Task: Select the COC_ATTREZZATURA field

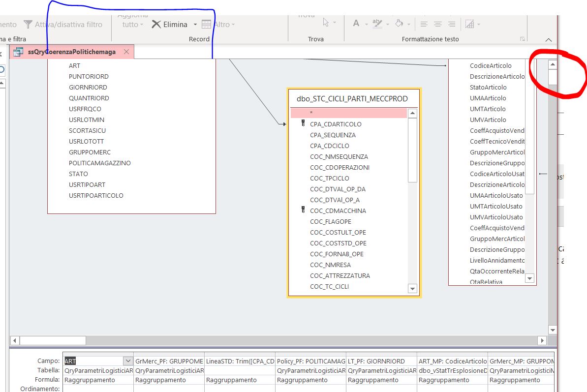Action: (340, 275)
